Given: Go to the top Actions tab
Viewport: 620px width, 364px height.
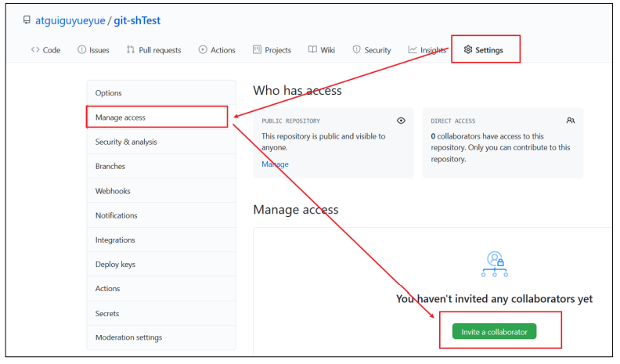Looking at the screenshot, I should pos(217,50).
